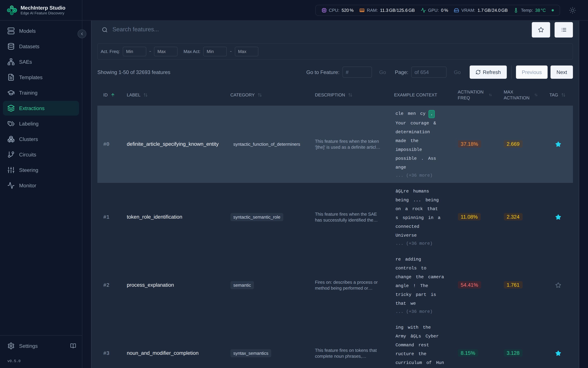
Task: Click the VRAM drive icon
Action: [x=456, y=10]
